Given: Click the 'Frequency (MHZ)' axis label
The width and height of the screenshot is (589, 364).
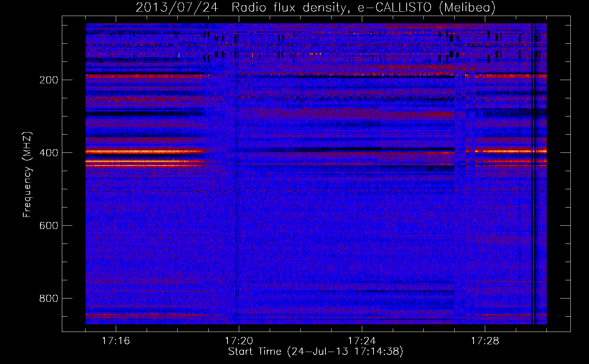Looking at the screenshot, I should [27, 175].
